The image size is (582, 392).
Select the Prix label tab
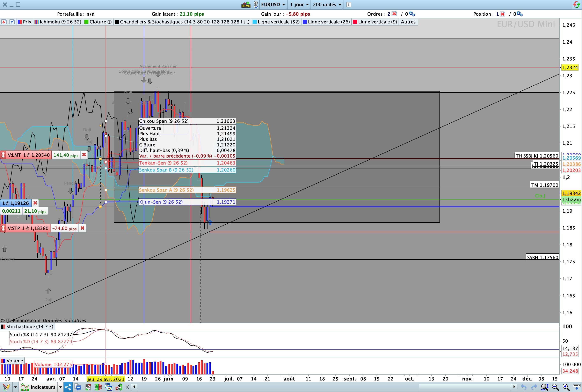[24, 22]
